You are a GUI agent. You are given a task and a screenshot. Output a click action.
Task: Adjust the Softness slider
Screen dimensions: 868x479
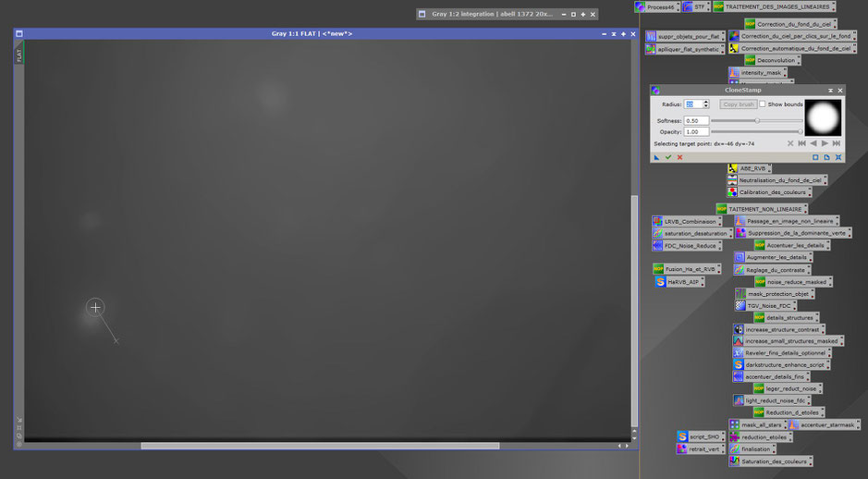757,120
